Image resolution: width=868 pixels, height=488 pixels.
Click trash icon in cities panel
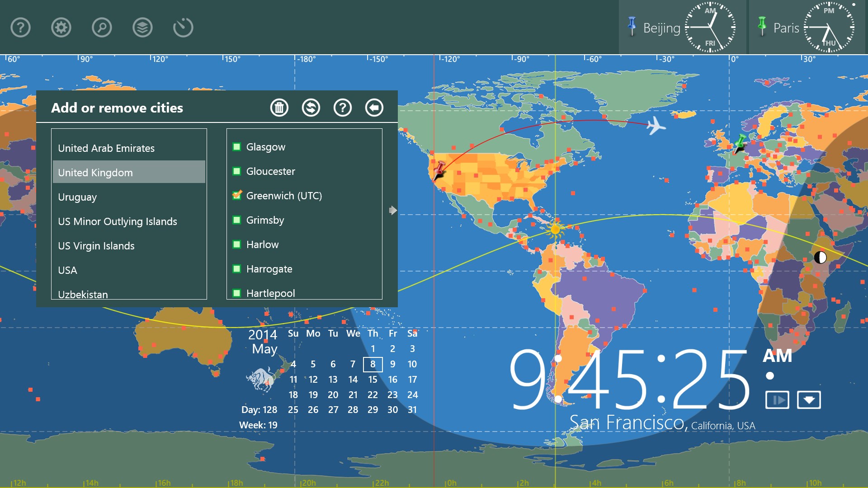(x=279, y=108)
